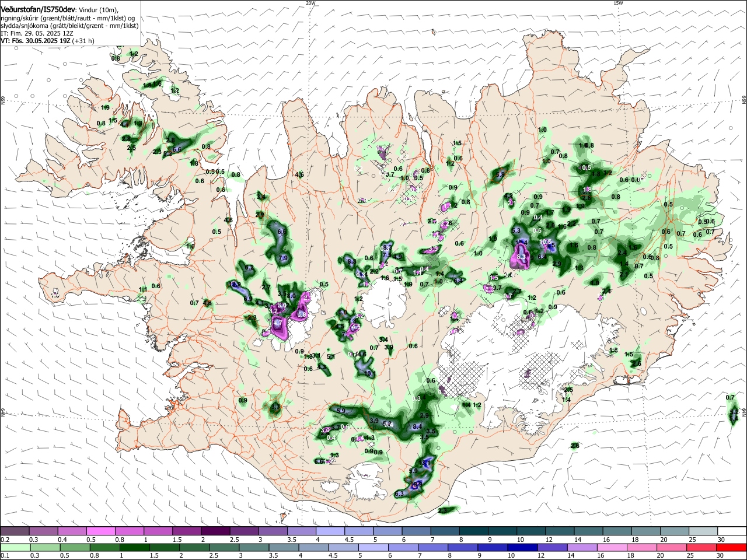The image size is (747, 560).
Task: Select the dark teal 8 snow legend swatch
Action: pos(474,531)
